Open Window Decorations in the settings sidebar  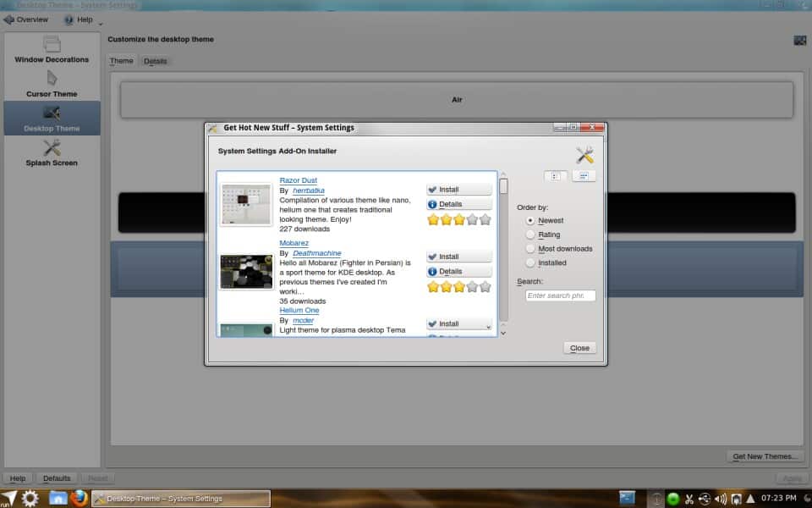pos(52,50)
